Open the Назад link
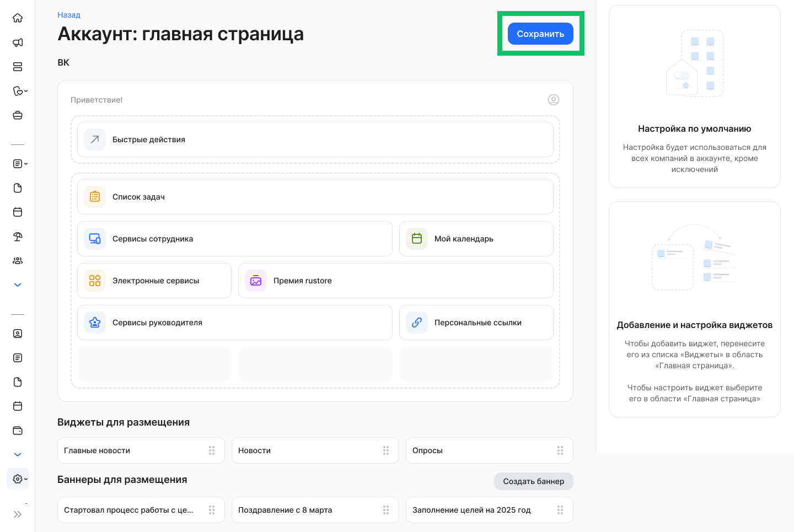The width and height of the screenshot is (794, 532). 68,15
